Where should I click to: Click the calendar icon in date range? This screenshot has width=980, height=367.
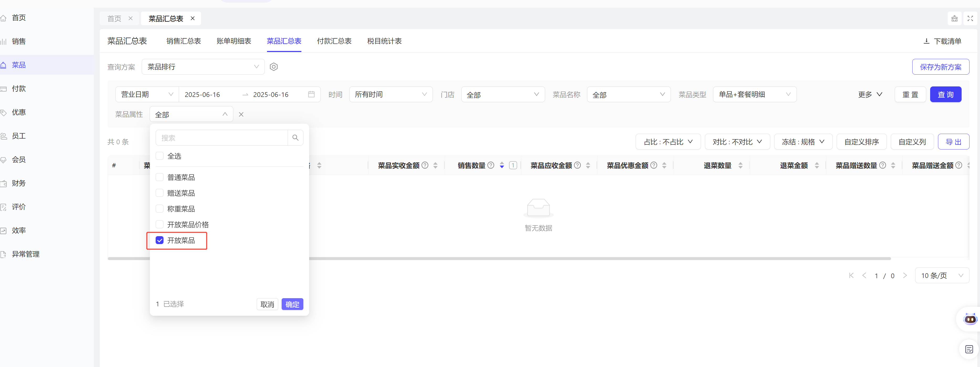pos(311,94)
